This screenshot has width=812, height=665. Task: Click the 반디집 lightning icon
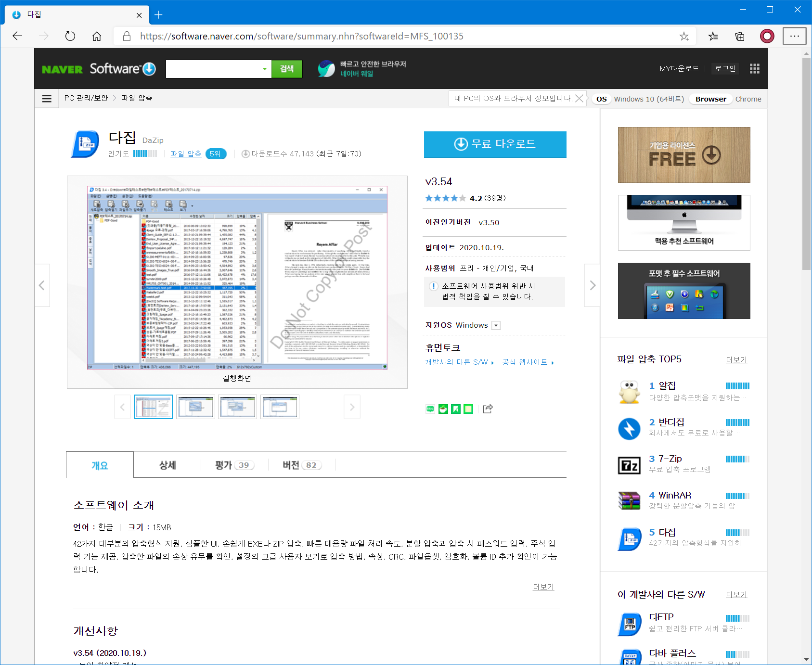pos(629,428)
